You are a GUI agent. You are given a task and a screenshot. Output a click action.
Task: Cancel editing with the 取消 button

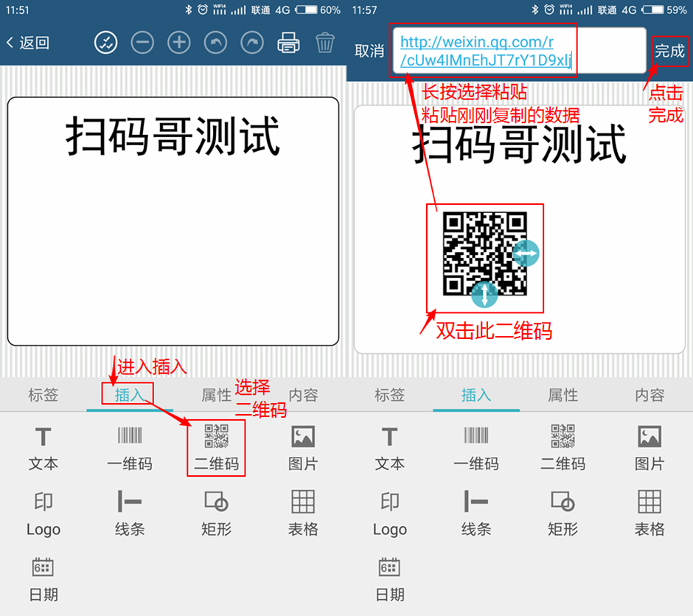[x=369, y=51]
